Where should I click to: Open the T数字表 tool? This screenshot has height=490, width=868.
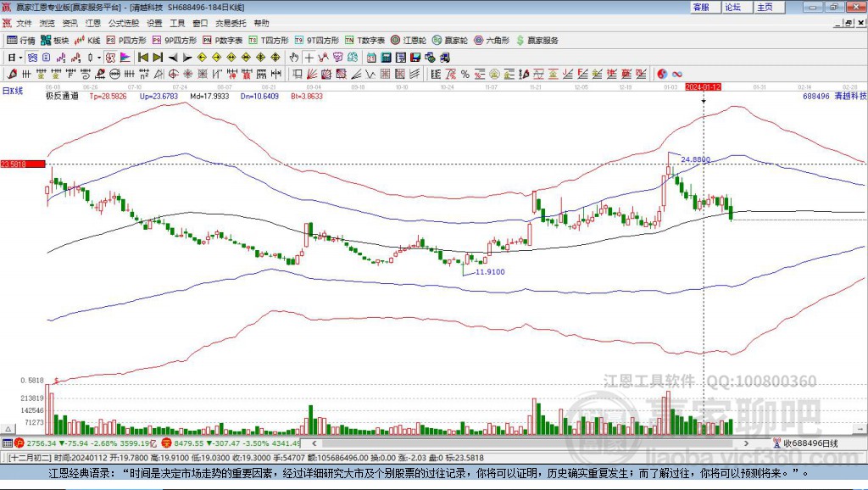[x=364, y=41]
